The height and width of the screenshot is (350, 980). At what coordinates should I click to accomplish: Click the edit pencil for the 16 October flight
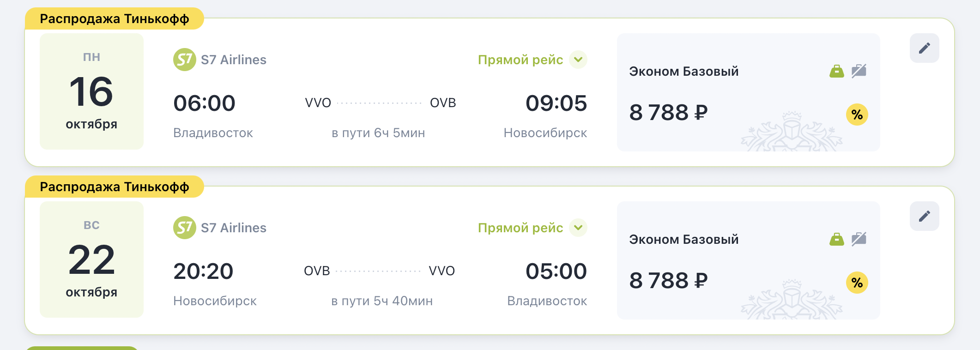tap(924, 48)
